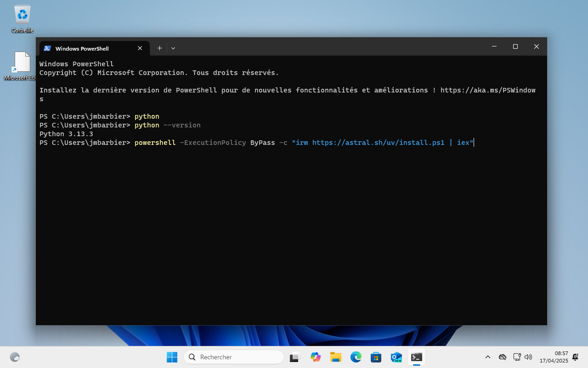Click the https://aka.ms/PSWindows link

point(488,90)
